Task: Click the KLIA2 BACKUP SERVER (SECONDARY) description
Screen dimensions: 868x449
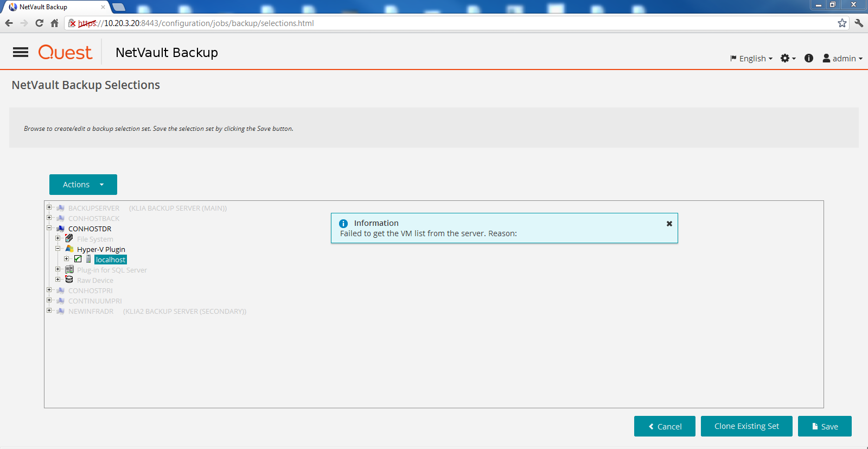Action: pos(184,311)
